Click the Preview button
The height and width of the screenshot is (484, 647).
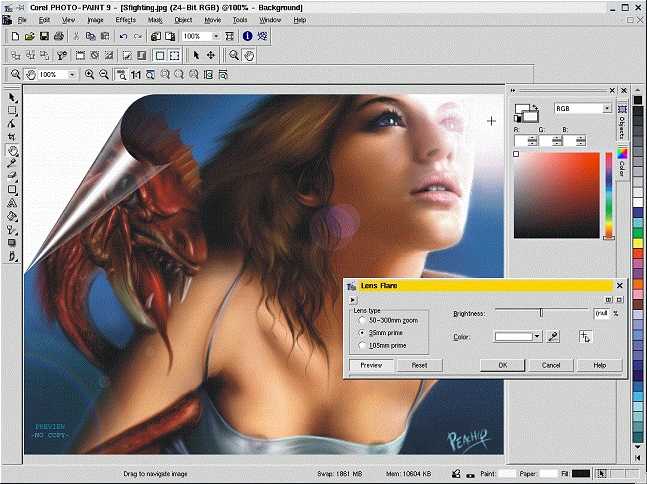[x=371, y=365]
